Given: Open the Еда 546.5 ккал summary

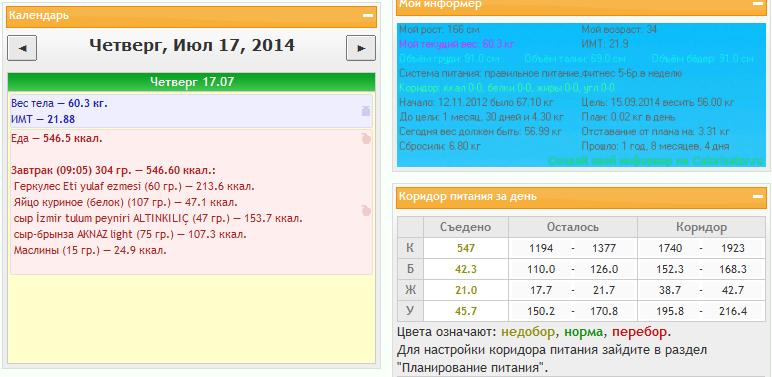Looking at the screenshot, I should pos(57,138).
